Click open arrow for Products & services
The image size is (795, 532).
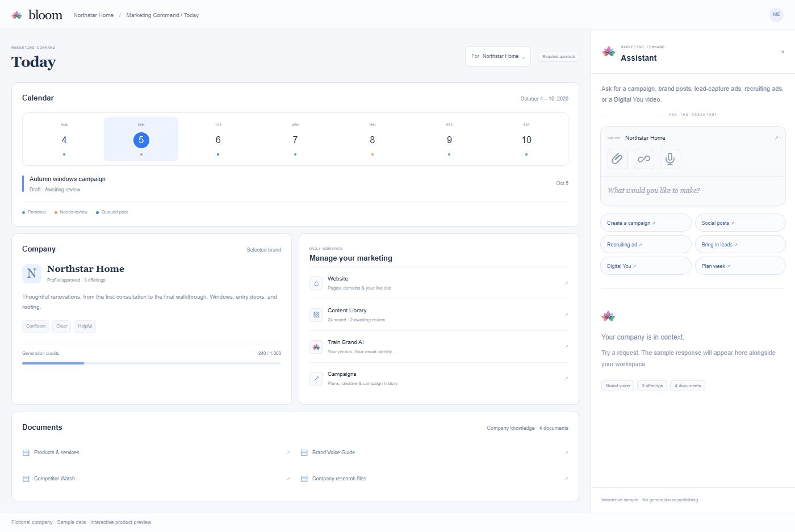pos(288,453)
